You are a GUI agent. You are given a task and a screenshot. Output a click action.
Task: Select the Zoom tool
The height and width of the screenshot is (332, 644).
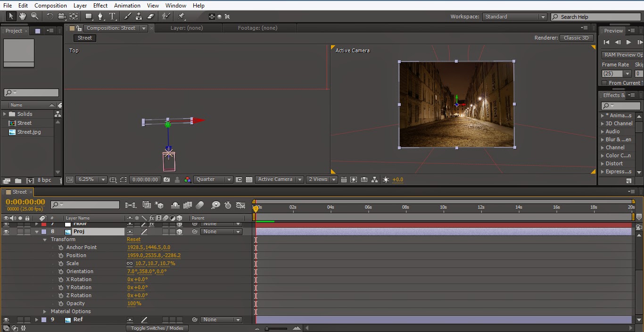tap(34, 16)
